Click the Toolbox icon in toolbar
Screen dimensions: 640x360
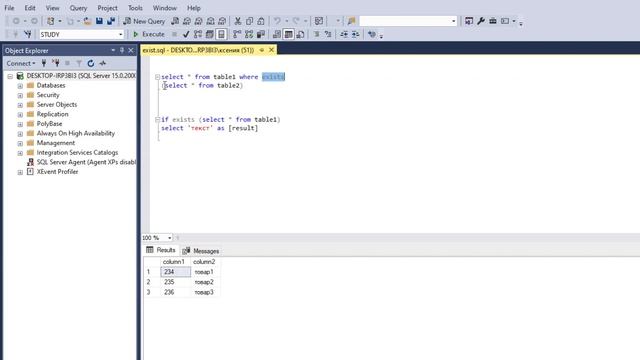coord(493,21)
